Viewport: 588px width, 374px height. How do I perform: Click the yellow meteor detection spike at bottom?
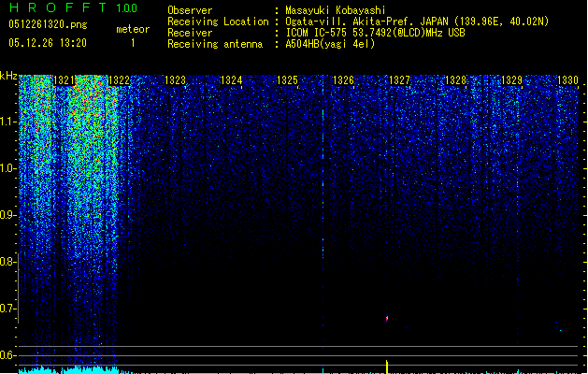(x=387, y=367)
